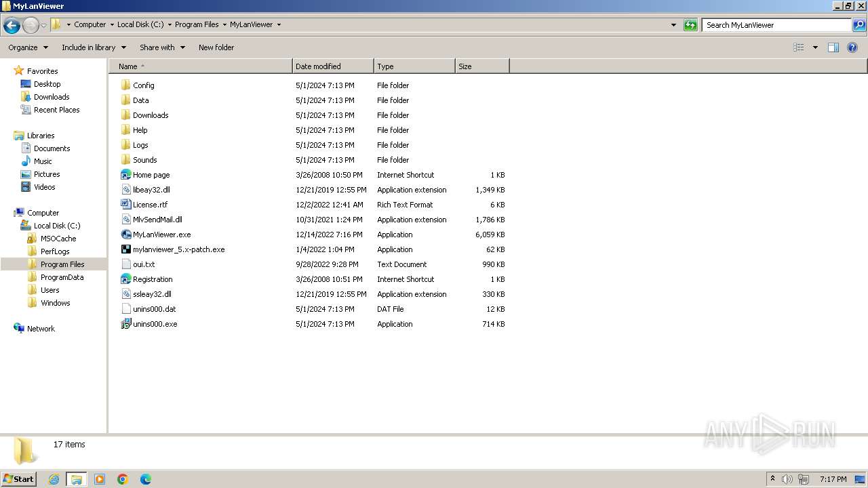The width and height of the screenshot is (868, 488).
Task: Click the Back navigation arrow button
Action: pyautogui.click(x=12, y=26)
